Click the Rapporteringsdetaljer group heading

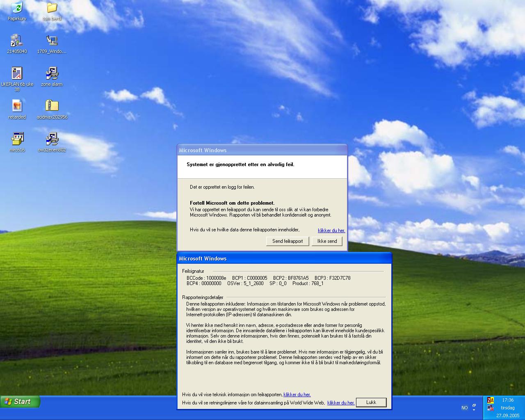203,297
